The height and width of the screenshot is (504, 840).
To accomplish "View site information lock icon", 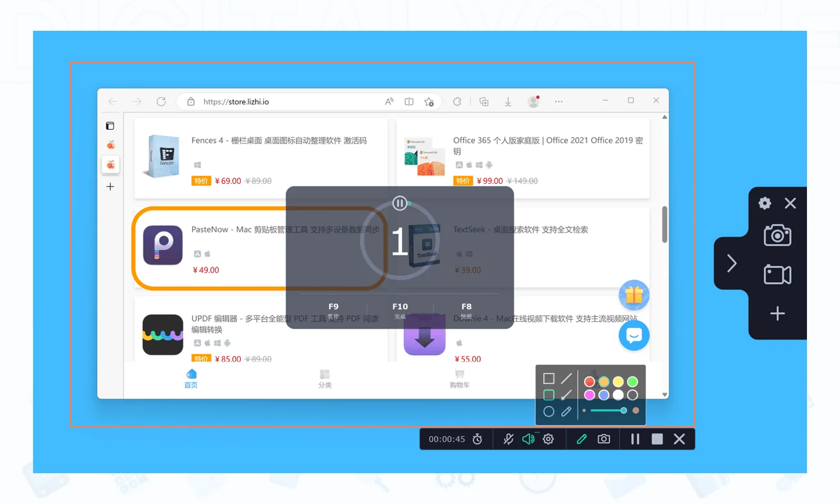I will 191,101.
